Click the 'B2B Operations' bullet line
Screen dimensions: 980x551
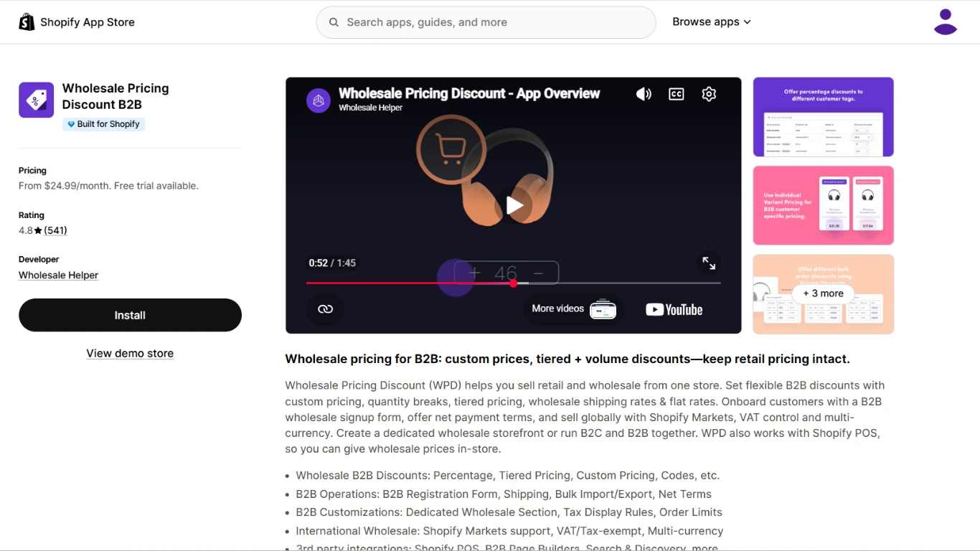[x=504, y=494]
